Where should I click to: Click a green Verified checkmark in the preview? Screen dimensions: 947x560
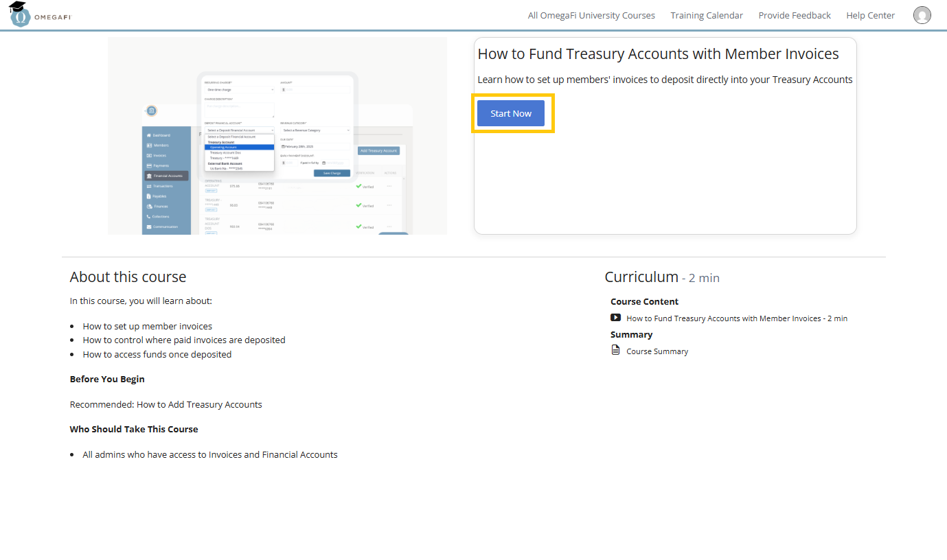[358, 185]
